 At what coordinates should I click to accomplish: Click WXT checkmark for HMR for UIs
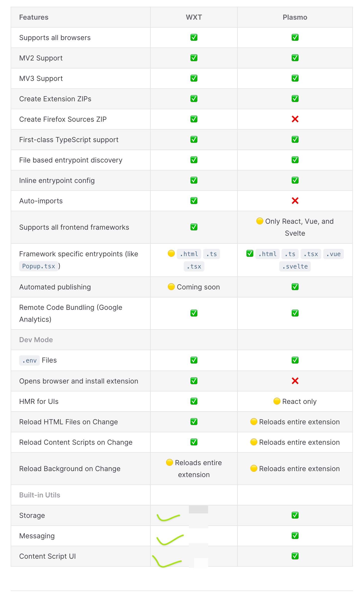click(194, 401)
